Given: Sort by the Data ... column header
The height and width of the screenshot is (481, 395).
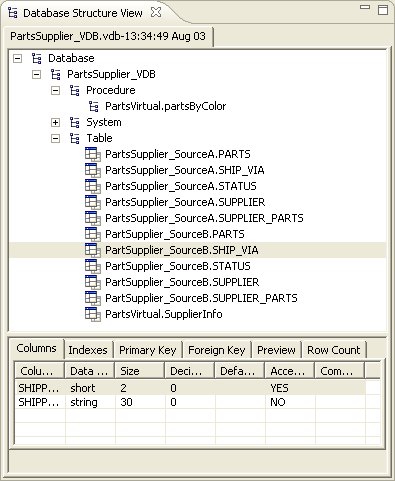Looking at the screenshot, I should click(x=89, y=371).
